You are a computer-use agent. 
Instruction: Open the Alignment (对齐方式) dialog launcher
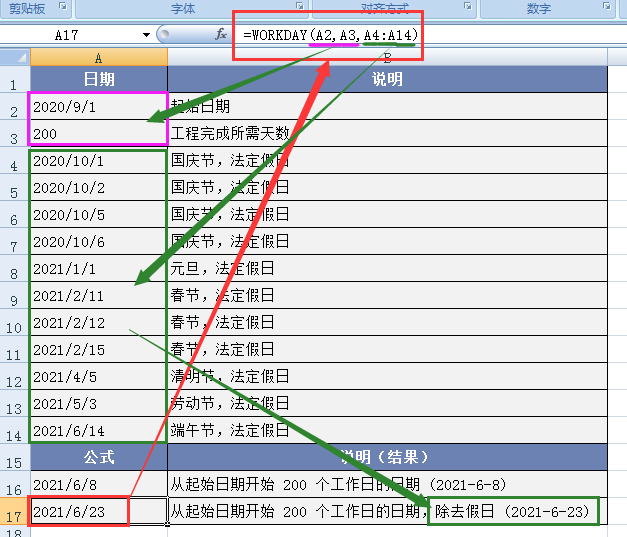(x=468, y=6)
